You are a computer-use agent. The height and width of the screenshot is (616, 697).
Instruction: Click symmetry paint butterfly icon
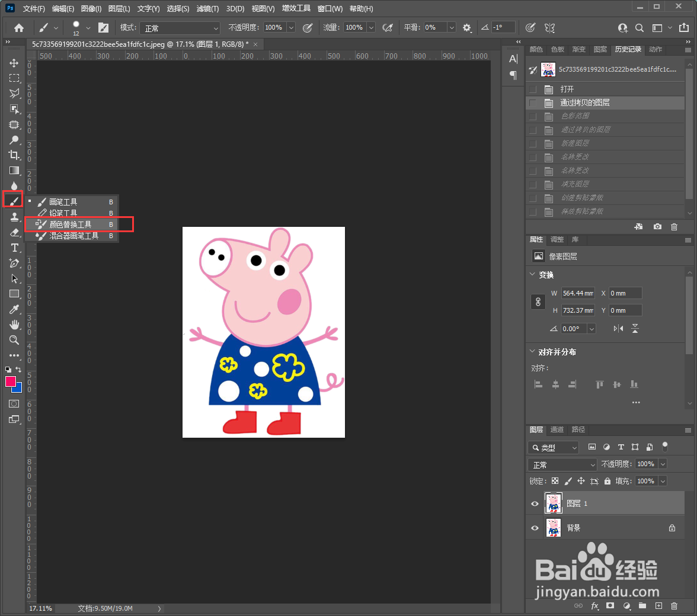pos(550,28)
